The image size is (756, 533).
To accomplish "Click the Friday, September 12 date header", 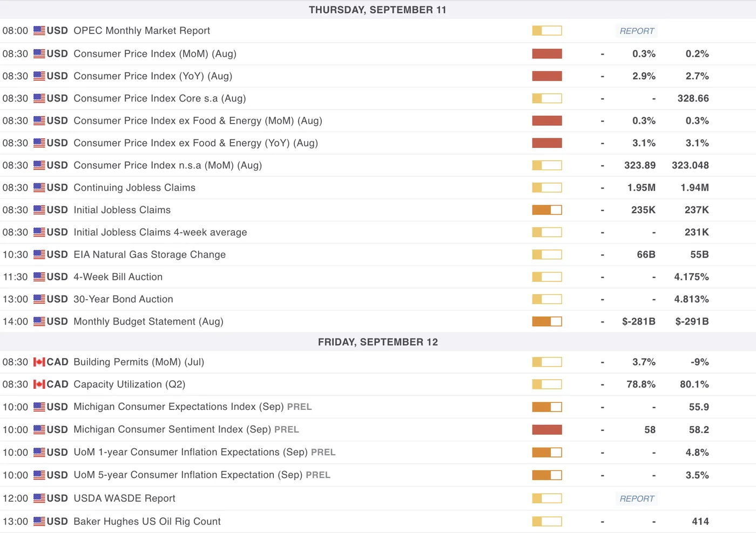I will coord(377,342).
